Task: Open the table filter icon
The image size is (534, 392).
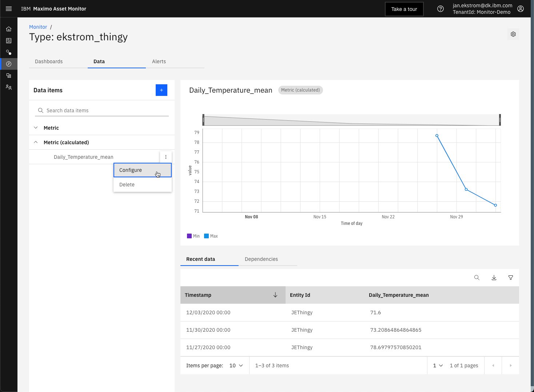Action: 511,278
